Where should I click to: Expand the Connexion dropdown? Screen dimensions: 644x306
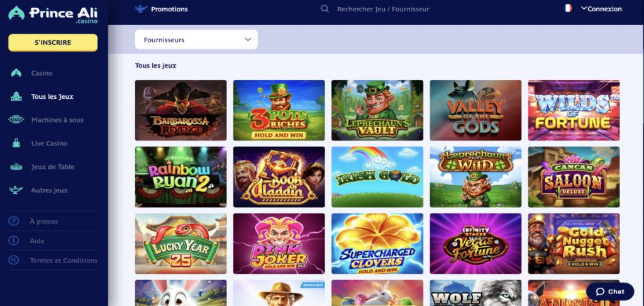pos(601,9)
